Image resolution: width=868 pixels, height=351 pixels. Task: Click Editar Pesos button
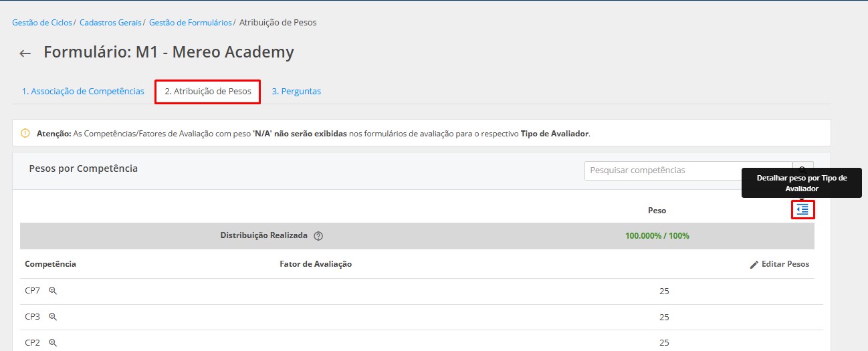780,264
